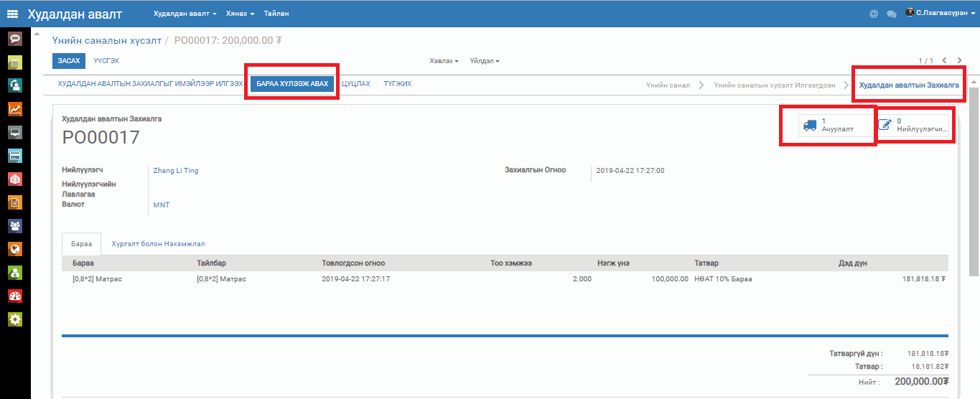Expand the Худалдан авалт top menu

(185, 14)
